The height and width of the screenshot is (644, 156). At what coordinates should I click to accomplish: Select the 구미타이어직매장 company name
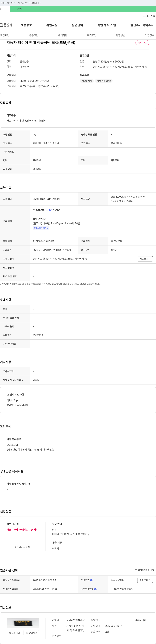tap(75, 620)
